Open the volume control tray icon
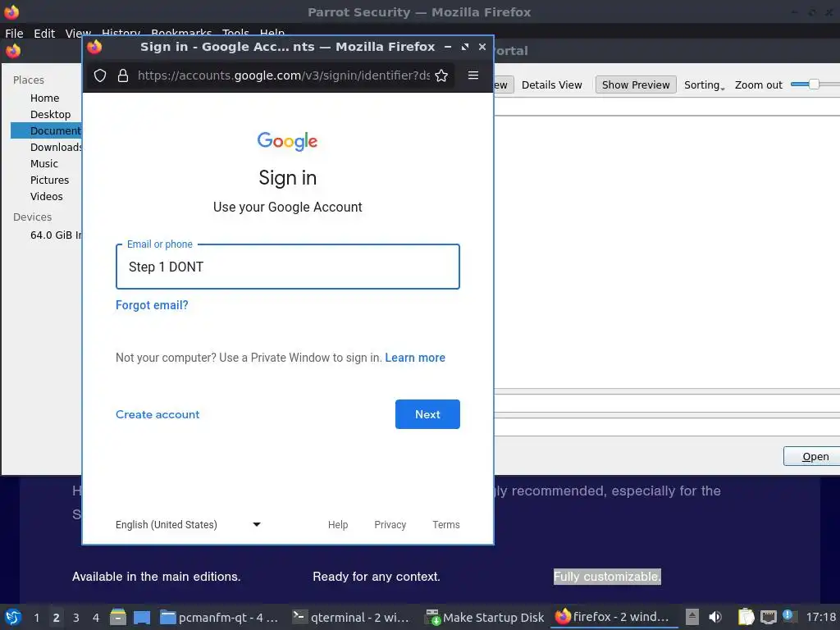 715,617
